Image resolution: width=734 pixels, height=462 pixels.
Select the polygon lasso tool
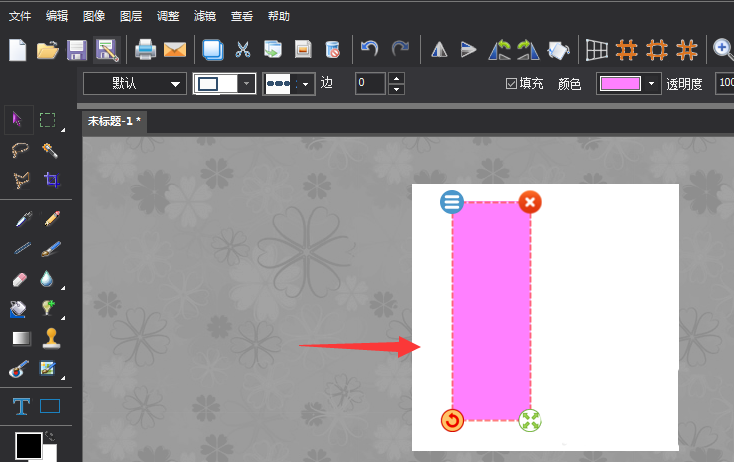[x=21, y=180]
